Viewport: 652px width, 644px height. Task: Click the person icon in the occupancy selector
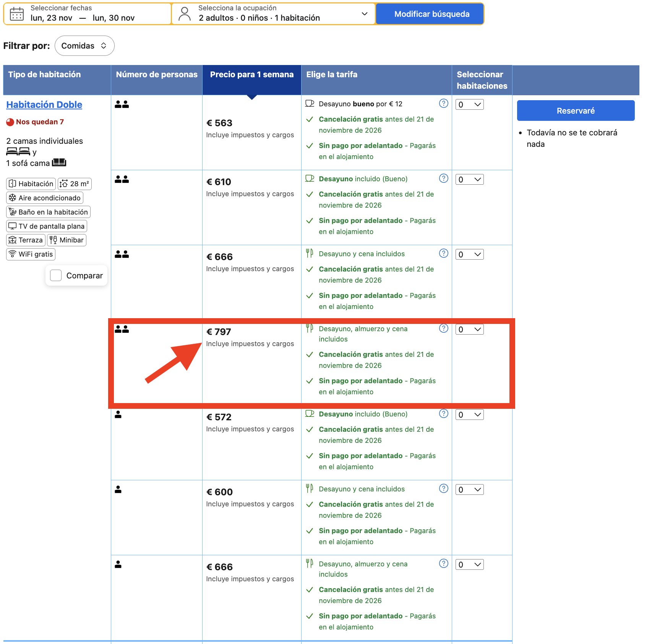[185, 14]
